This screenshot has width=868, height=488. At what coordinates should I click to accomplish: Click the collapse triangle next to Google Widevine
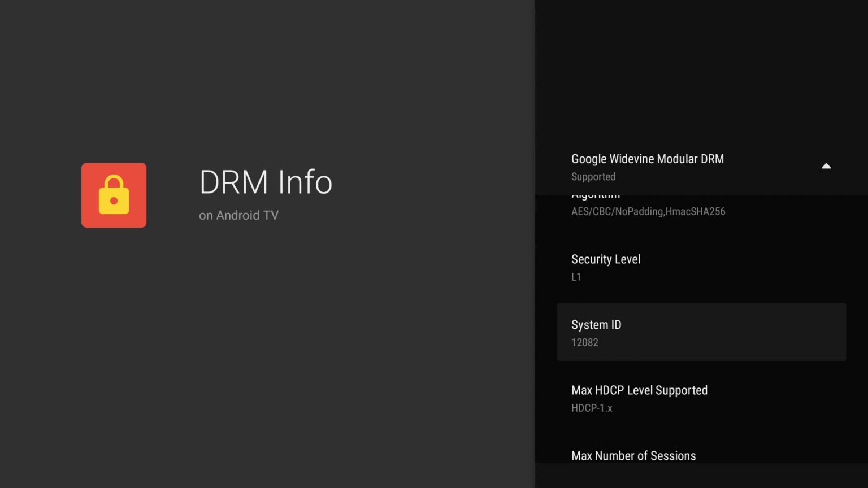pos(826,166)
